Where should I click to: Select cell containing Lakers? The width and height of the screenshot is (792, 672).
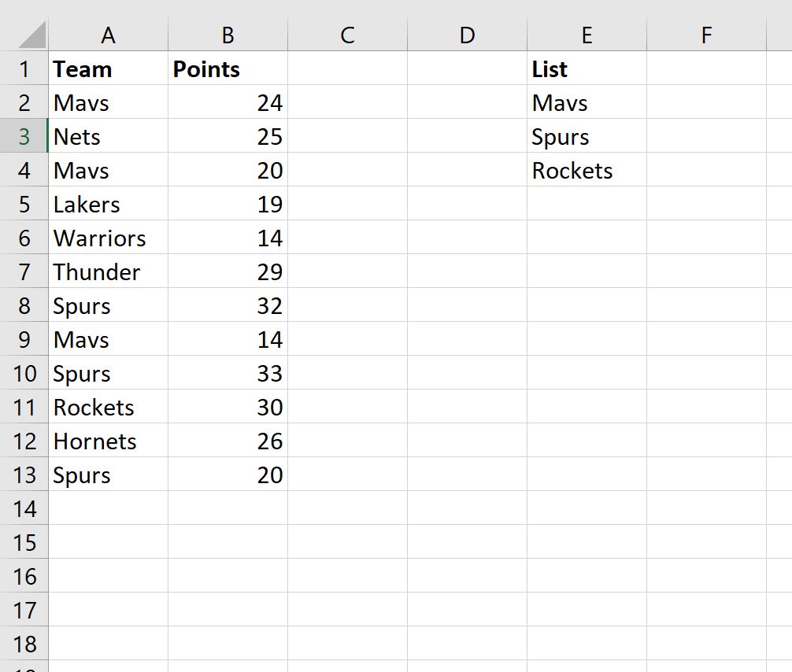pos(108,204)
